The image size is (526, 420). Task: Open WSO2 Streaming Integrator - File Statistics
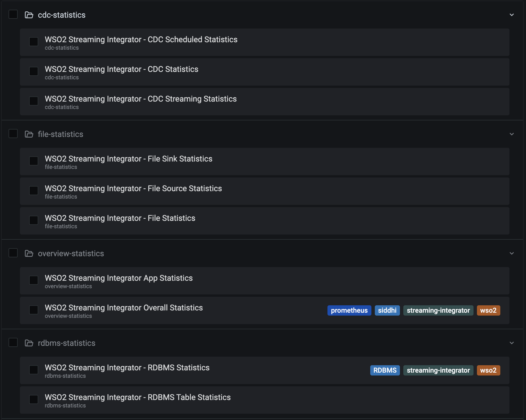[120, 218]
